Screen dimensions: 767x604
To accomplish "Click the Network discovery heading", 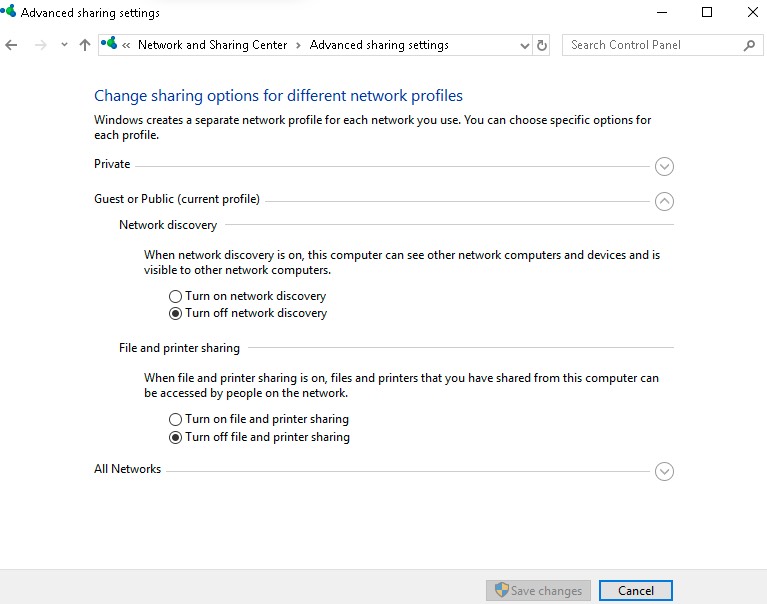I will coord(168,225).
